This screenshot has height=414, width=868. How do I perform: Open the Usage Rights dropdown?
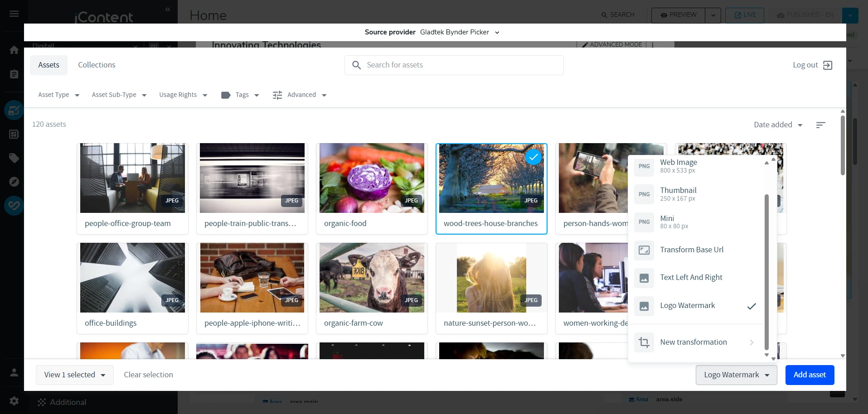tap(183, 95)
